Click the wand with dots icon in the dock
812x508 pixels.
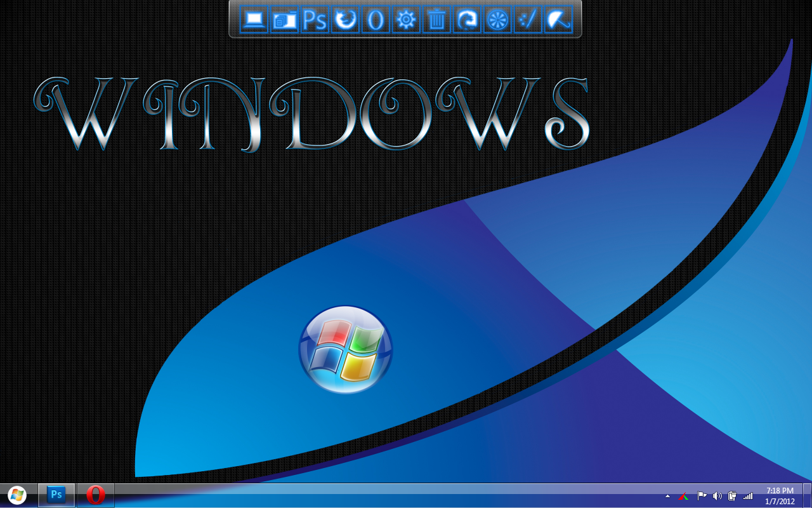tap(528, 20)
